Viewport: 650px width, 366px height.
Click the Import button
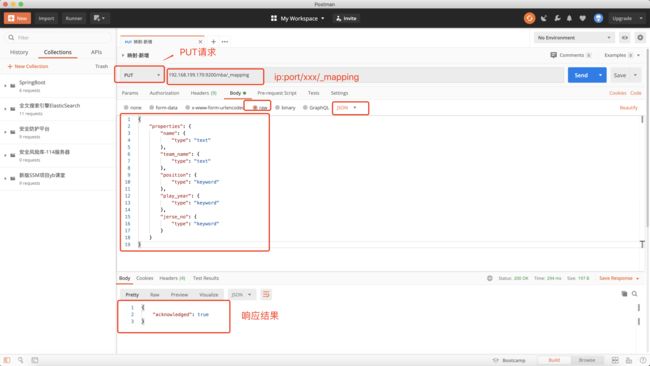[x=46, y=18]
